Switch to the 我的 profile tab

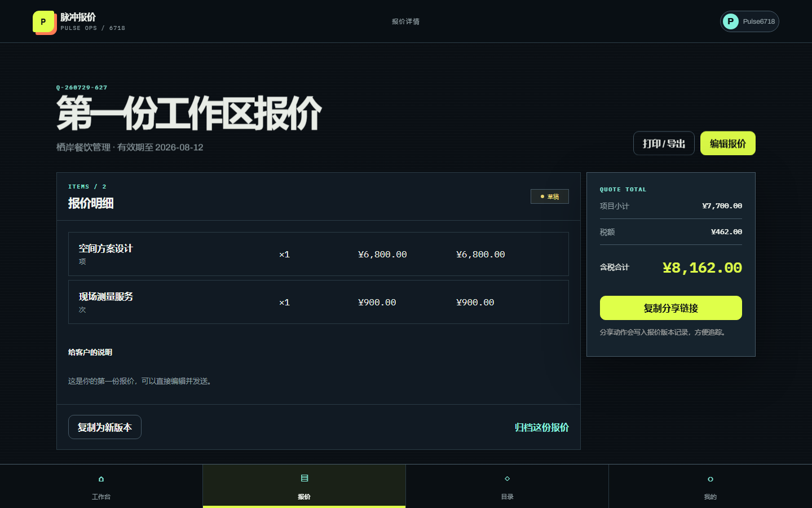tap(710, 487)
